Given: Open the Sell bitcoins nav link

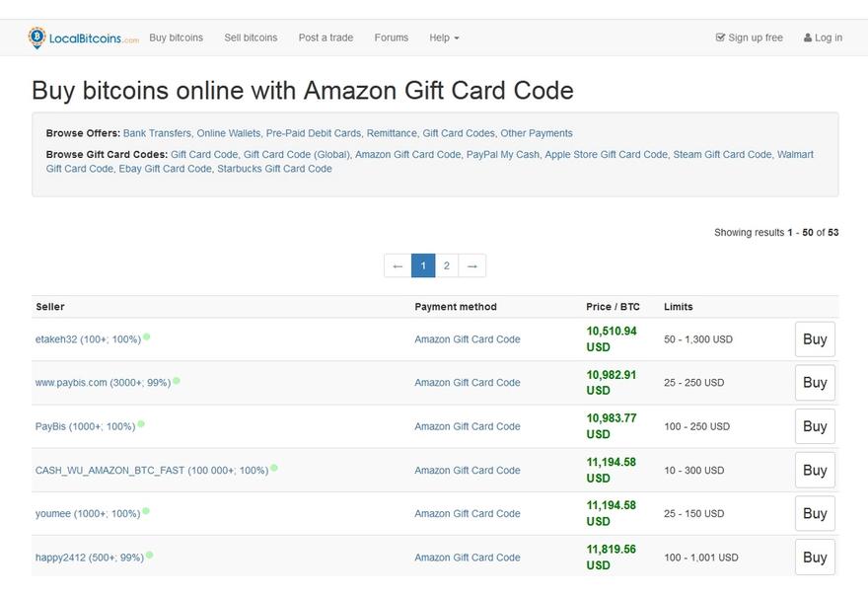Looking at the screenshot, I should click(251, 37).
